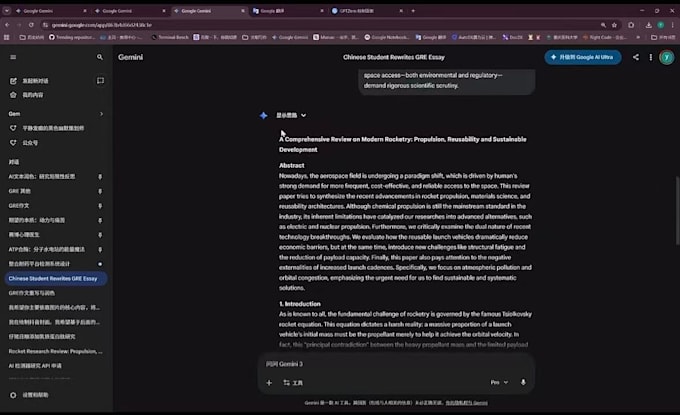
Task: Reload the page with refresh icon
Action: (x=31, y=25)
